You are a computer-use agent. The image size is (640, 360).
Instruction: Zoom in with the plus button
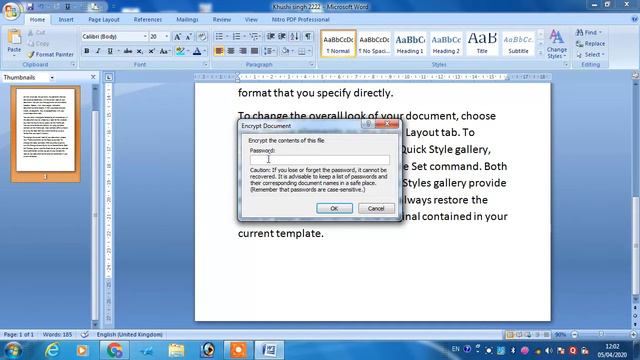click(x=633, y=335)
